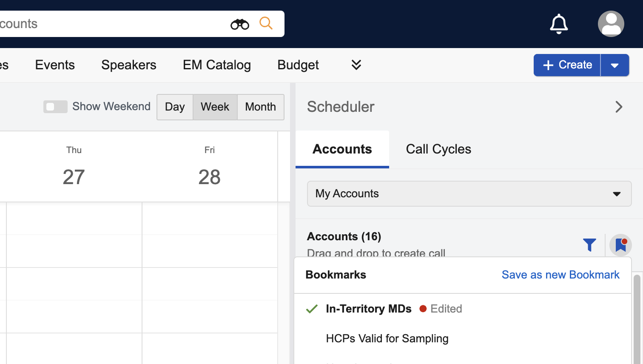Expand the Create button dropdown arrow
Viewport: 643px width, 364px height.
pyautogui.click(x=615, y=65)
